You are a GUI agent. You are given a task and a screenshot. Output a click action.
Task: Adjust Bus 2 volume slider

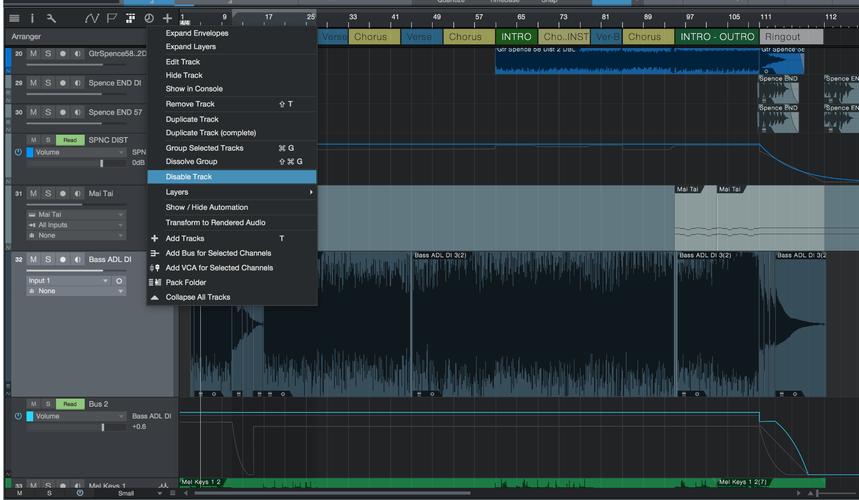tap(102, 427)
